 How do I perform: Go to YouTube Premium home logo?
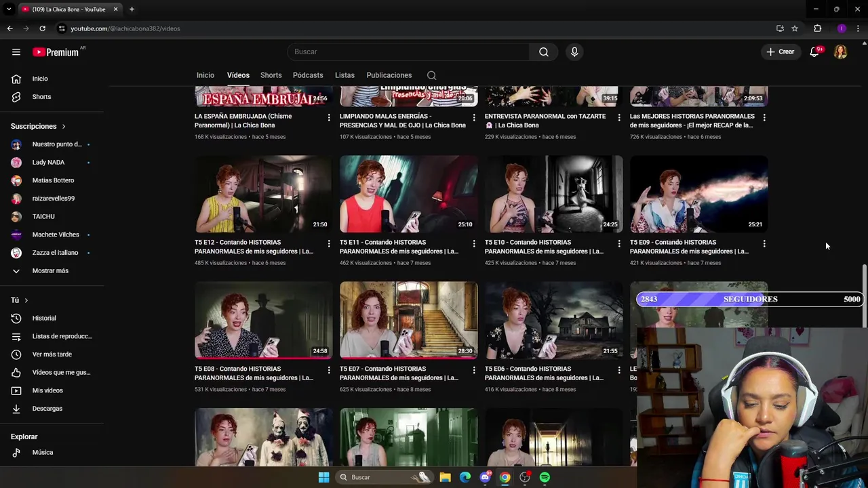click(x=56, y=52)
